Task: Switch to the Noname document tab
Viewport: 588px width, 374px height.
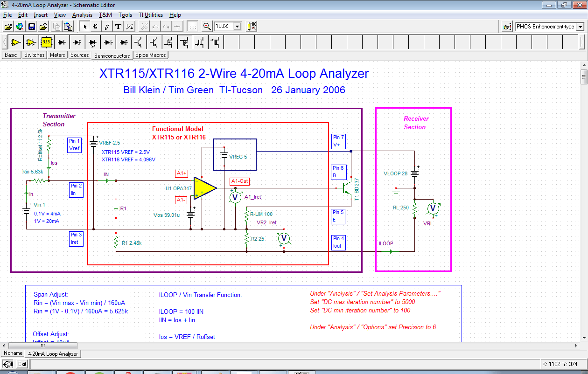Action: [13, 353]
